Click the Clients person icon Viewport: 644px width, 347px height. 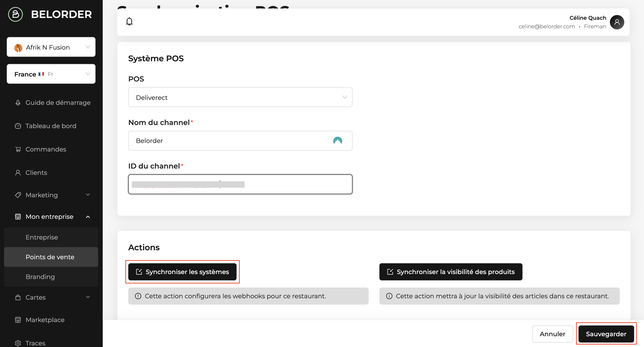point(18,173)
